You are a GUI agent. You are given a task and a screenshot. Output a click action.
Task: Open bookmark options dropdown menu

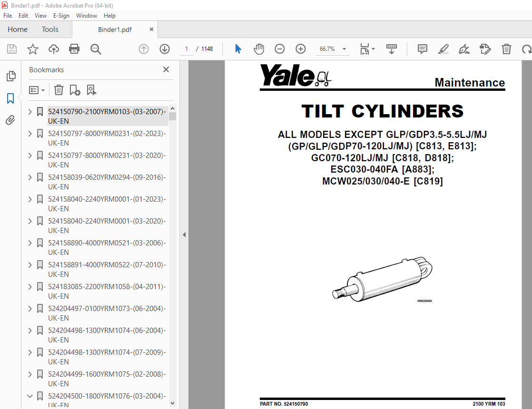click(37, 90)
